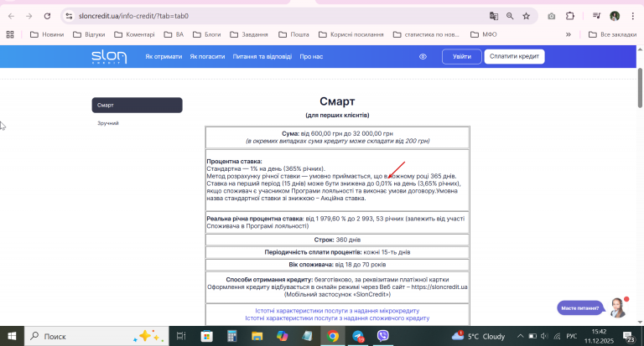Bookmark this page with the star icon
Viewport: 644px width, 346px height.
point(526,16)
